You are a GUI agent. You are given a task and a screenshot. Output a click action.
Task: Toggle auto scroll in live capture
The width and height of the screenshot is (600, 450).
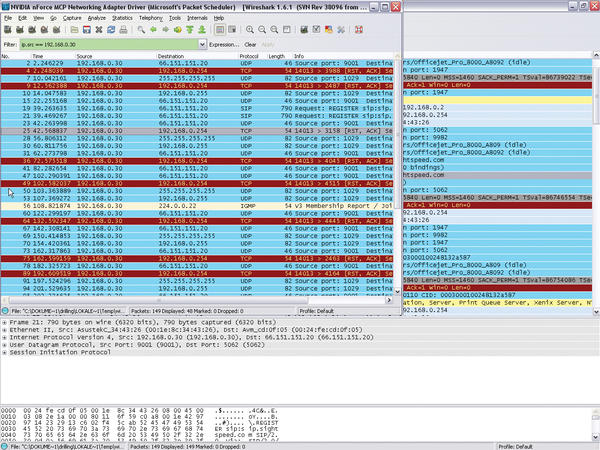[x=232, y=29]
